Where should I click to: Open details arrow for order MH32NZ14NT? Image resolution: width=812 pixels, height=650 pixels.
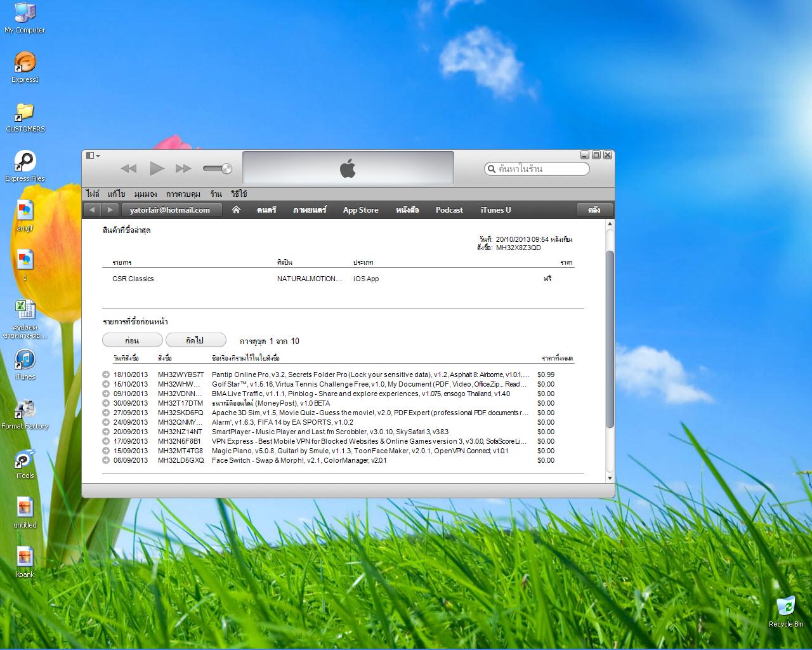tap(106, 432)
